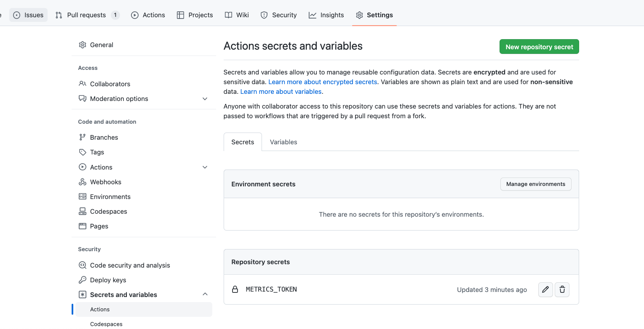This screenshot has height=329, width=644.
Task: Click the Security shield icon in top nav
Action: [264, 15]
